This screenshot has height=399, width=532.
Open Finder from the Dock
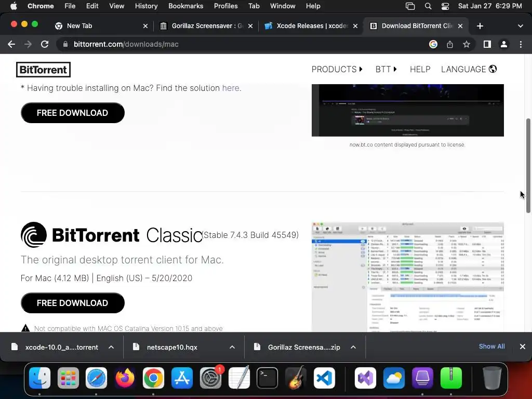coord(39,378)
